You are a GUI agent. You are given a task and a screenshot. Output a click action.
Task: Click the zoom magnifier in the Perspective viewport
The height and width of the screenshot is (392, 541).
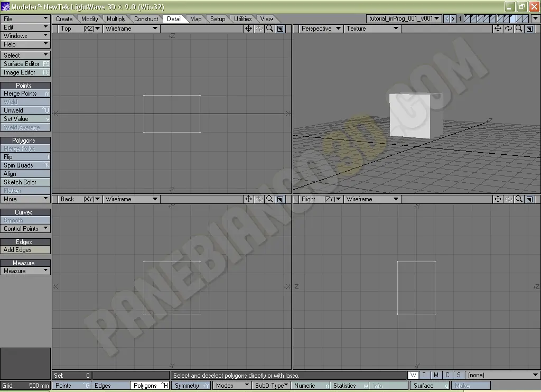[519, 29]
